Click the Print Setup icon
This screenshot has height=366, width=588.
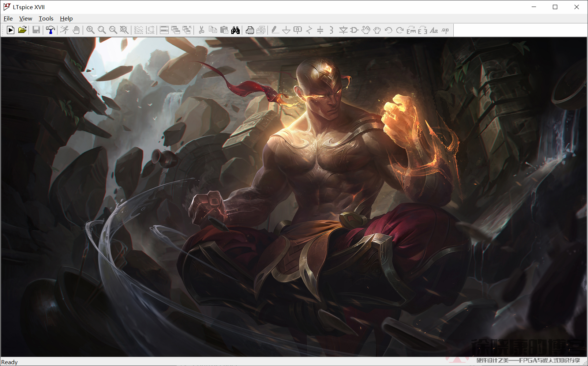[x=261, y=30]
